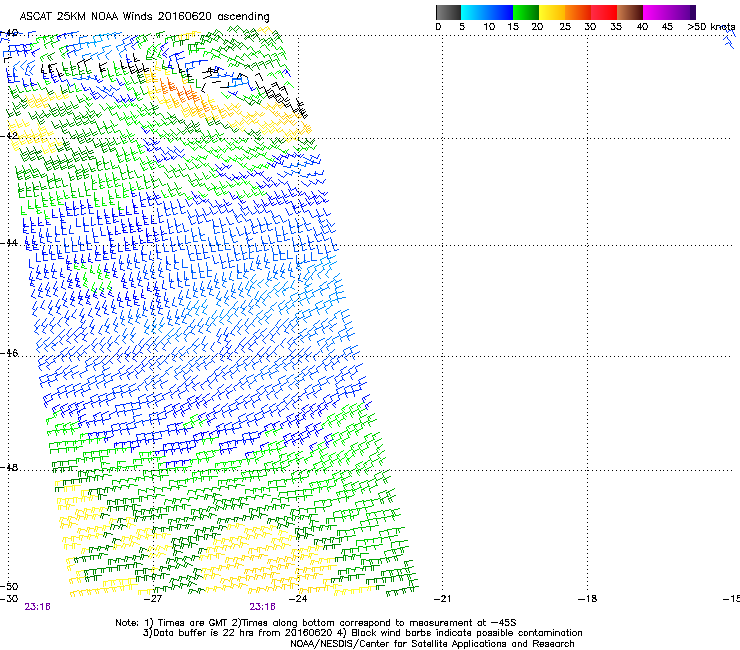Click the legend tick value "20"
The height and width of the screenshot is (650, 740).
click(537, 27)
